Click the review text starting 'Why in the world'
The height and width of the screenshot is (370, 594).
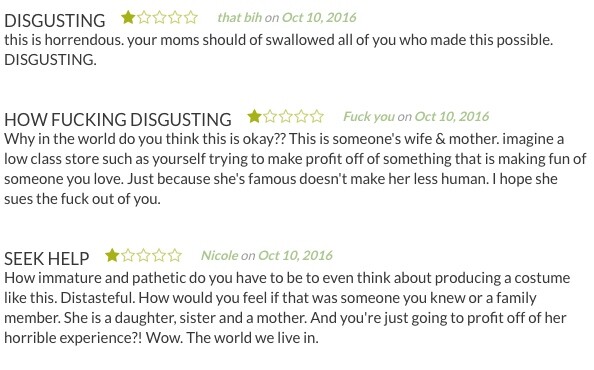pyautogui.click(x=295, y=169)
